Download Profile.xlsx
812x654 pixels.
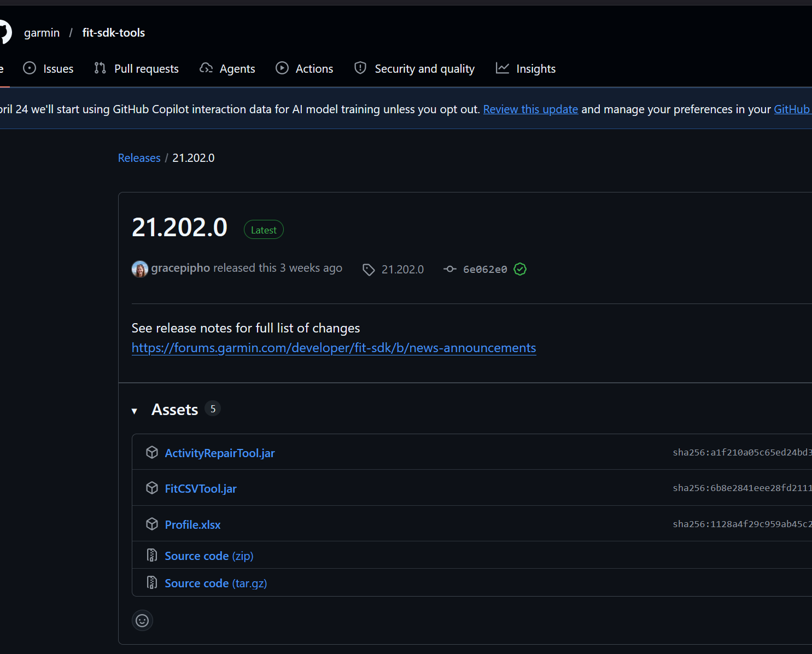tap(193, 525)
